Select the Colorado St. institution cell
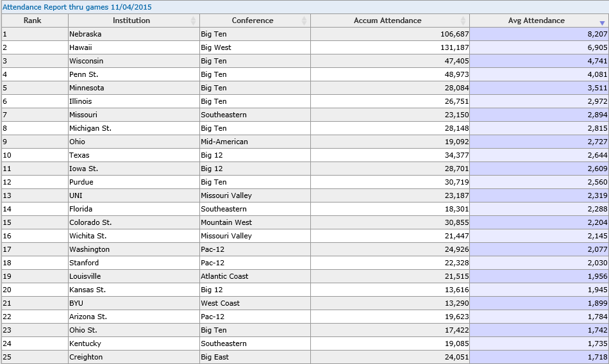Screen dimensions: 609x364 coord(134,222)
